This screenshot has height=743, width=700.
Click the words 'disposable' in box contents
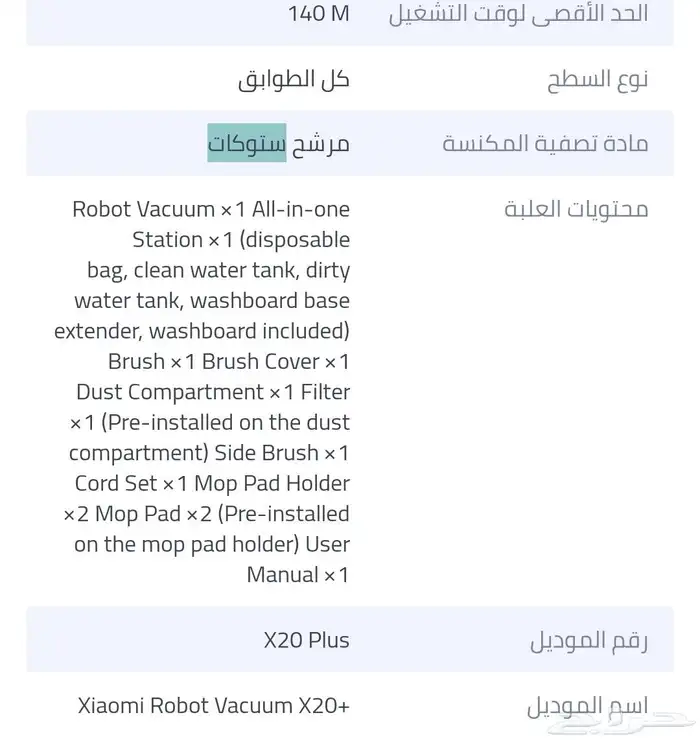(295, 240)
